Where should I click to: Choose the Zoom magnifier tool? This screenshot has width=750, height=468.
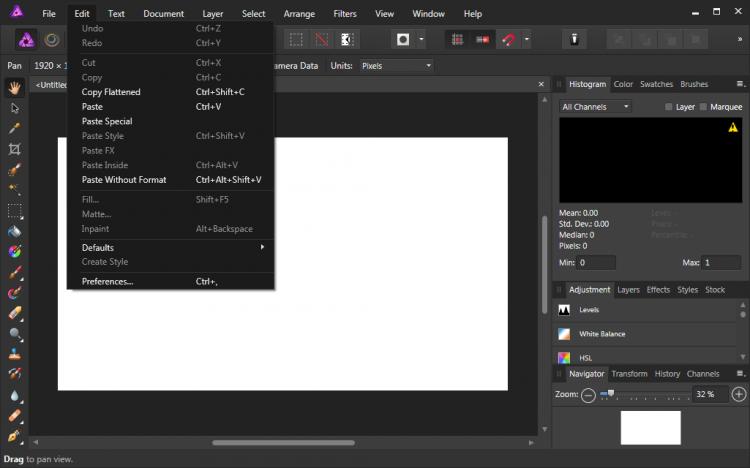[x=15, y=333]
